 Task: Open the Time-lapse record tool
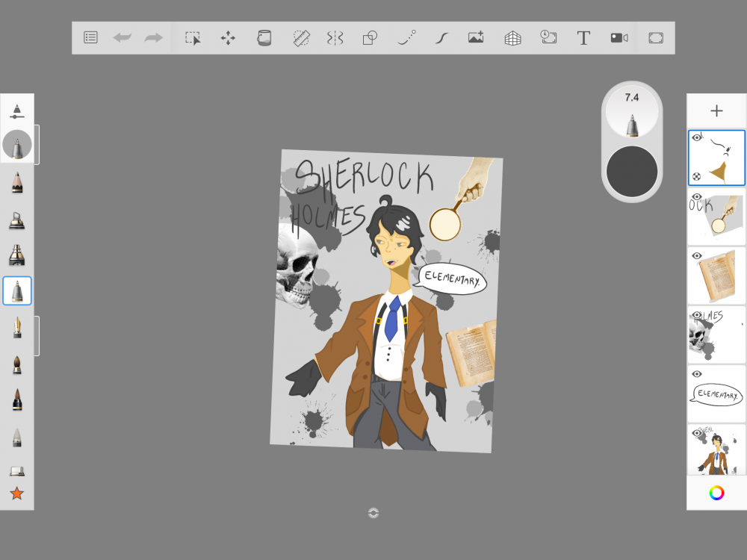click(548, 37)
